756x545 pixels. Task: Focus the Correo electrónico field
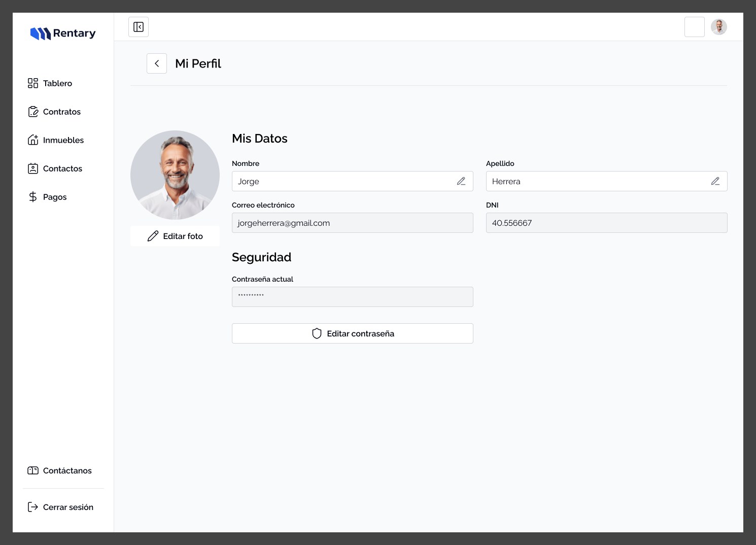(353, 223)
